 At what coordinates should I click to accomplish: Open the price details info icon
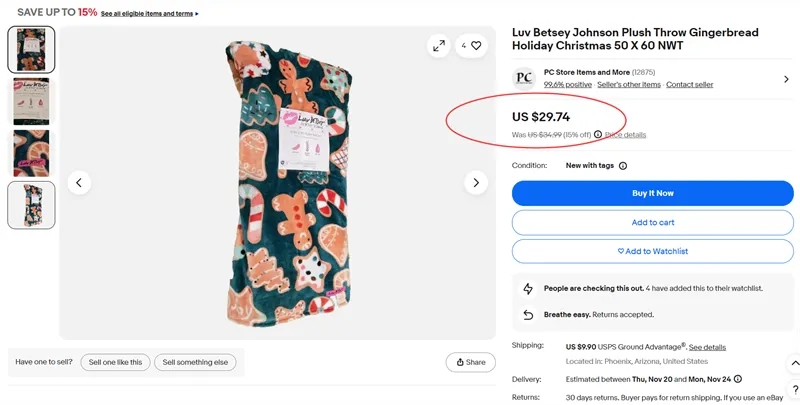(x=598, y=135)
